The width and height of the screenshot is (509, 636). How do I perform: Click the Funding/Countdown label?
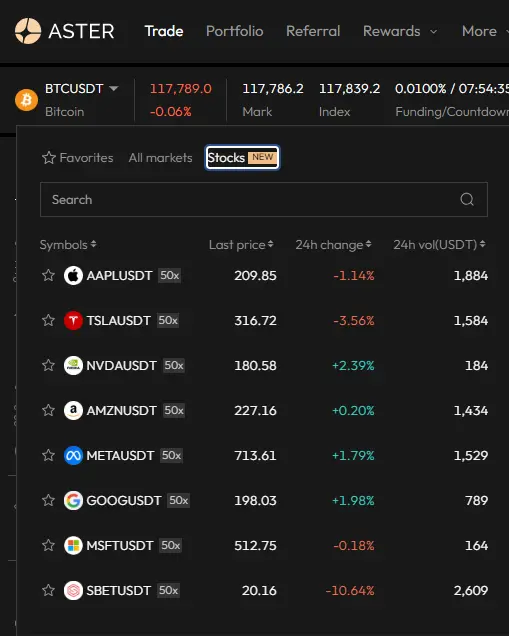coord(452,112)
